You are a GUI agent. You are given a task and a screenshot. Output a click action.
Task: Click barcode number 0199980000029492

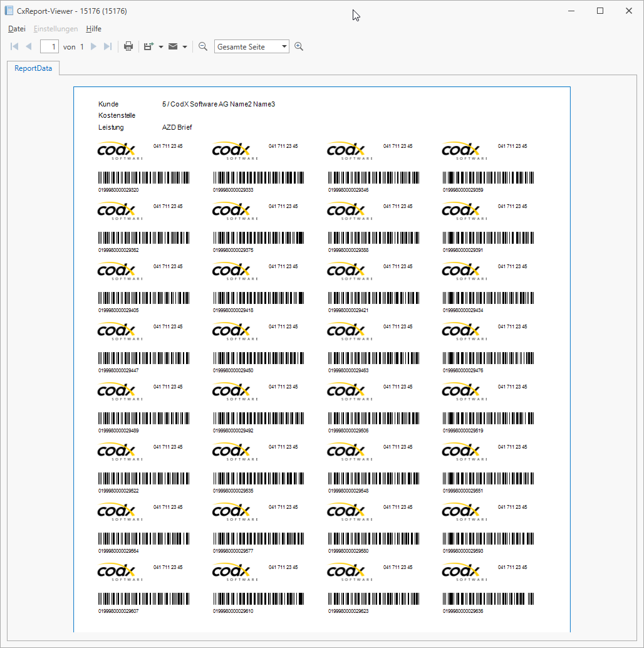point(233,431)
